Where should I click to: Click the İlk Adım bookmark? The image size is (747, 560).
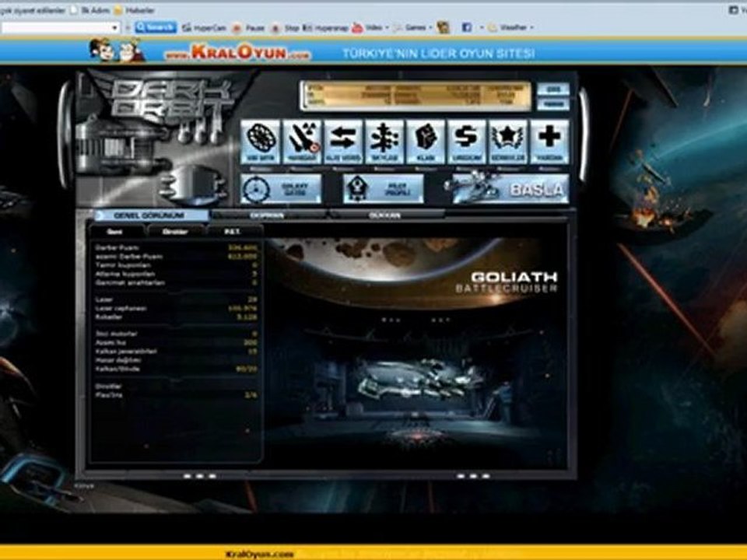tap(90, 10)
